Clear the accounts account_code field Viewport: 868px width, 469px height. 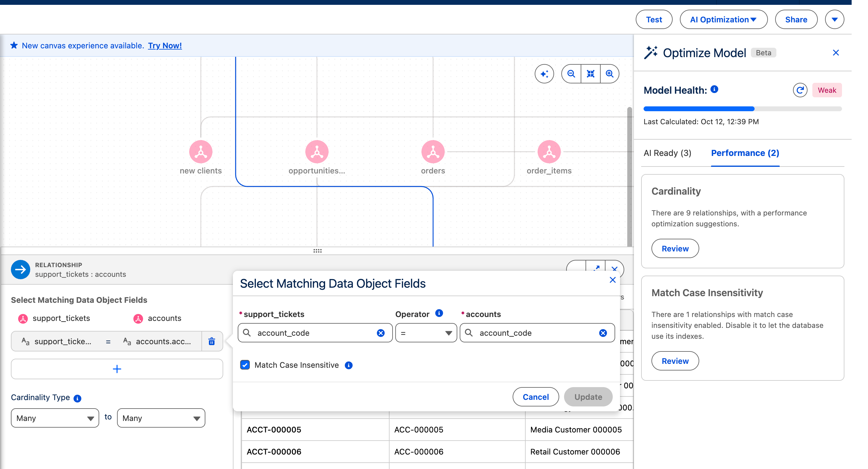pyautogui.click(x=603, y=333)
